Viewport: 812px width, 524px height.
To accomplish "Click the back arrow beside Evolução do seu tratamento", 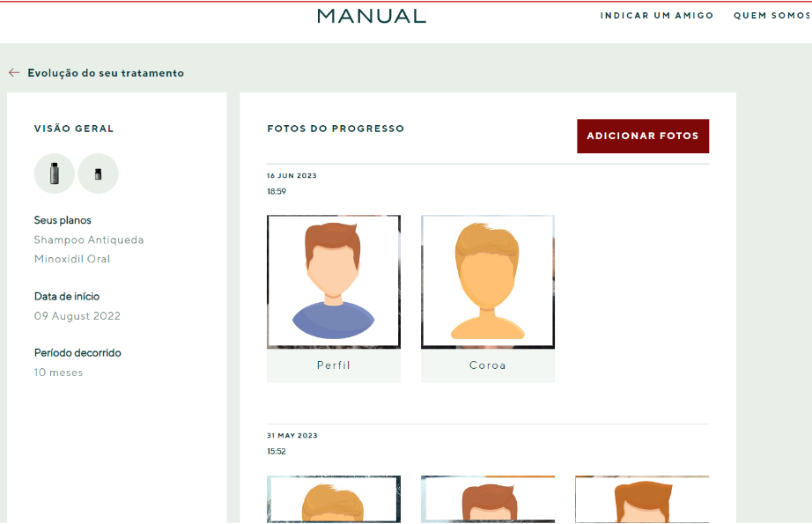I will pyautogui.click(x=14, y=73).
